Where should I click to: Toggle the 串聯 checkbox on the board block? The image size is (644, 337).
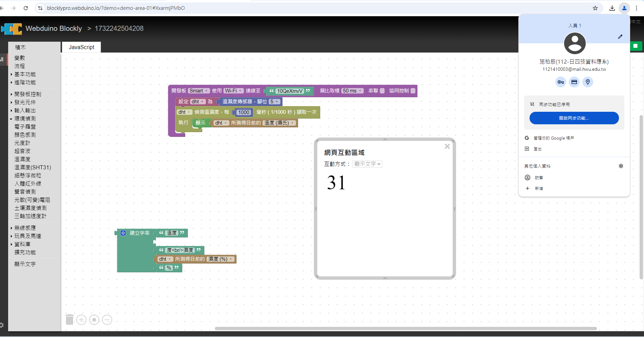pyautogui.click(x=382, y=91)
